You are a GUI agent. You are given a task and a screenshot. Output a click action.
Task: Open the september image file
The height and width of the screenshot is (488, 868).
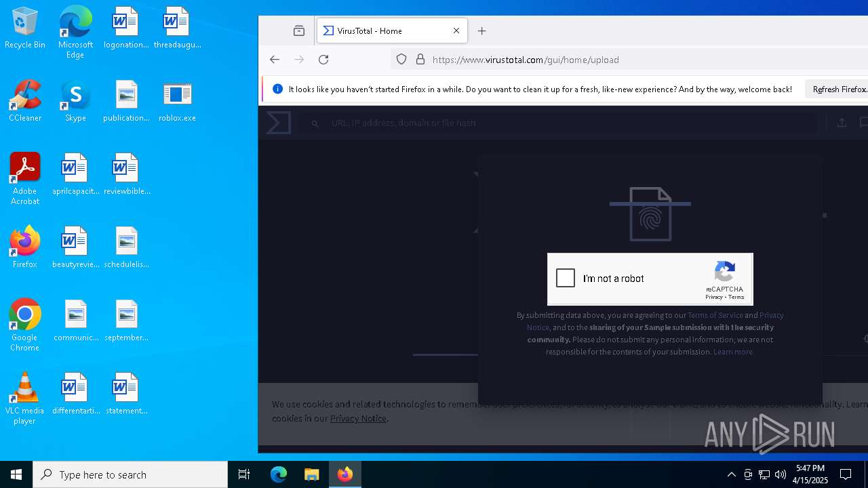(126, 321)
